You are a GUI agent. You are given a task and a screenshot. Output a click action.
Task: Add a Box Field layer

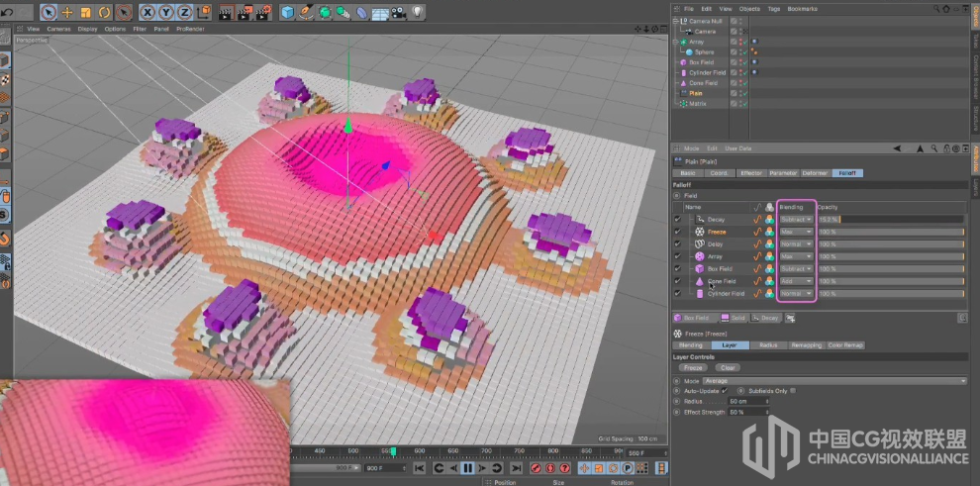pos(696,318)
